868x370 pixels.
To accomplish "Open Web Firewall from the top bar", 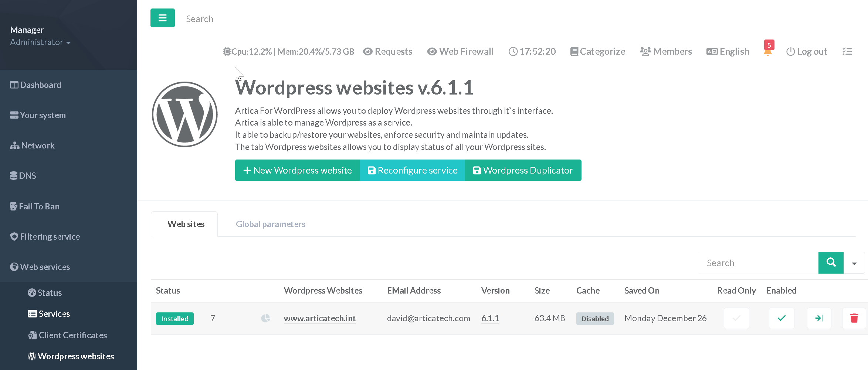I will [460, 52].
